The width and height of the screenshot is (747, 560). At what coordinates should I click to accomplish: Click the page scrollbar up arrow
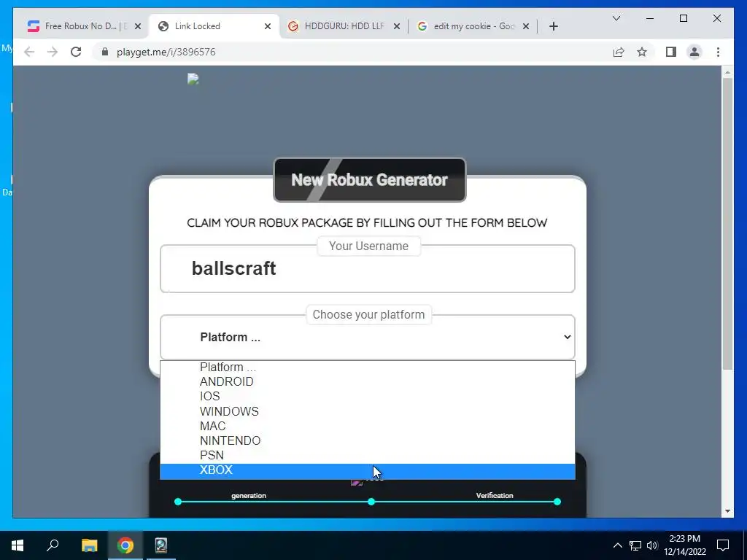727,72
